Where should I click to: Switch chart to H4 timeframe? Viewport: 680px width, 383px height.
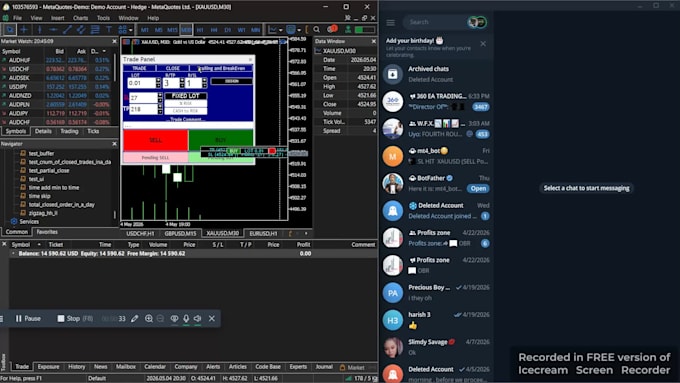pos(214,30)
